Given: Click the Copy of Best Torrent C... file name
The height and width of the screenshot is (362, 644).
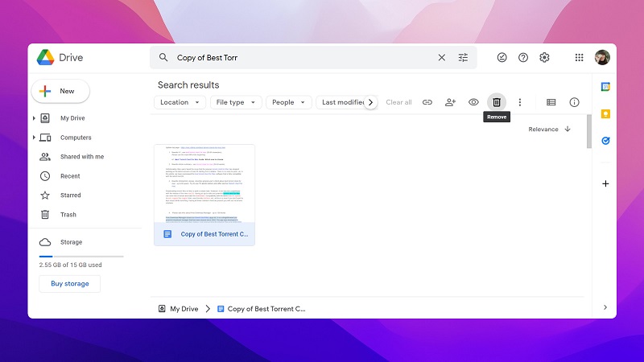Looking at the screenshot, I should click(214, 234).
